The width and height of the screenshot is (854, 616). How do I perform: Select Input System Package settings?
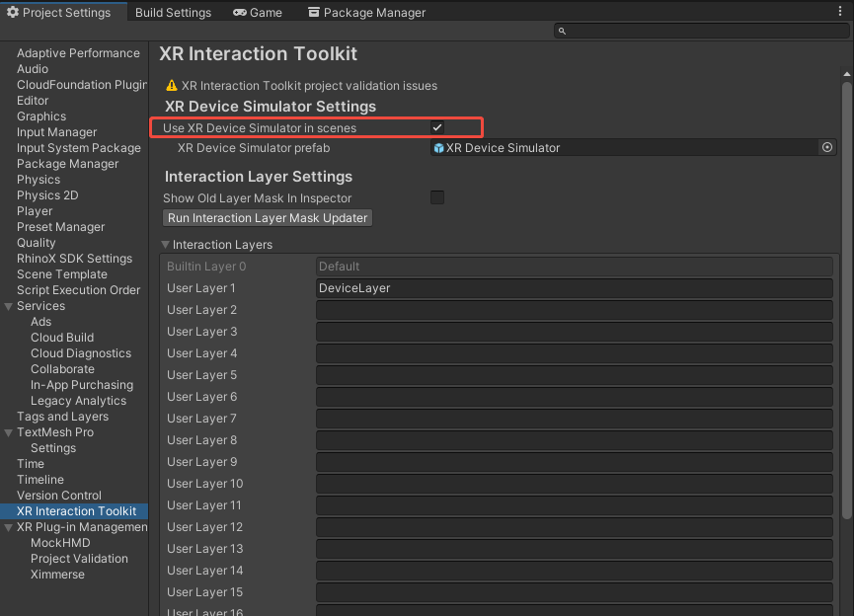pyautogui.click(x=79, y=148)
